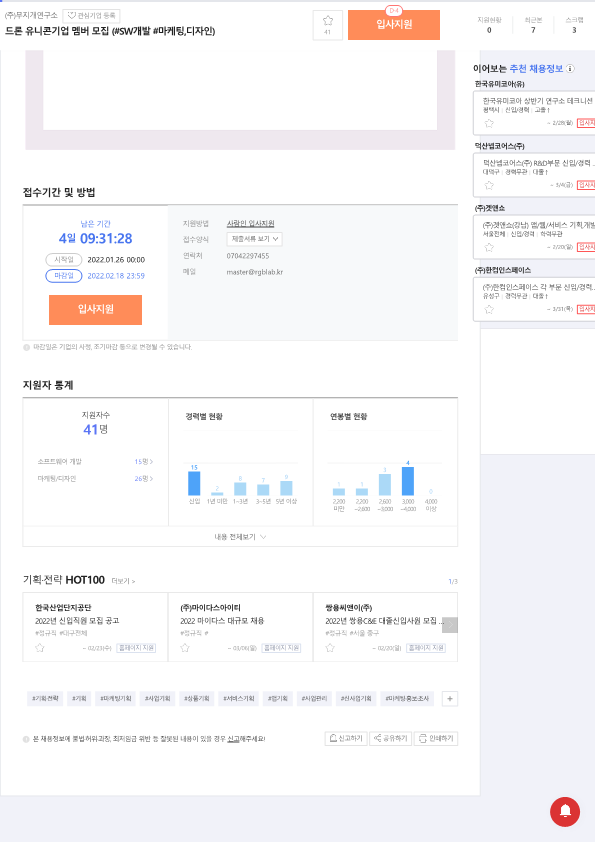This screenshot has height=842, width=595.
Task: Star the 한국유미코아 recommended job card
Action: tap(489, 123)
